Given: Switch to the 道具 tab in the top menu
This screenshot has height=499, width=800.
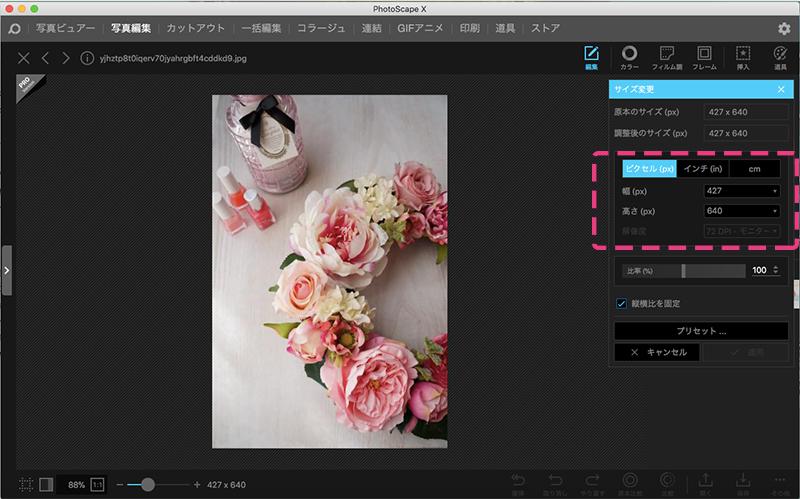Looking at the screenshot, I should pyautogui.click(x=505, y=29).
